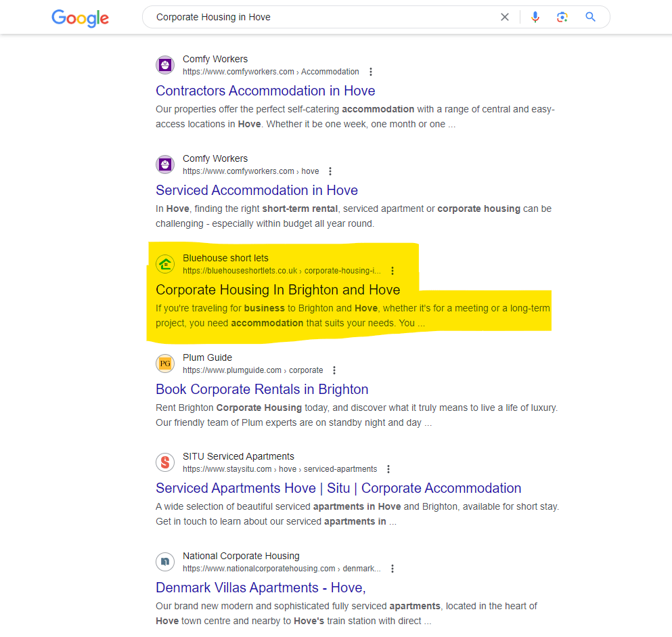Click the Google logo

(x=80, y=18)
